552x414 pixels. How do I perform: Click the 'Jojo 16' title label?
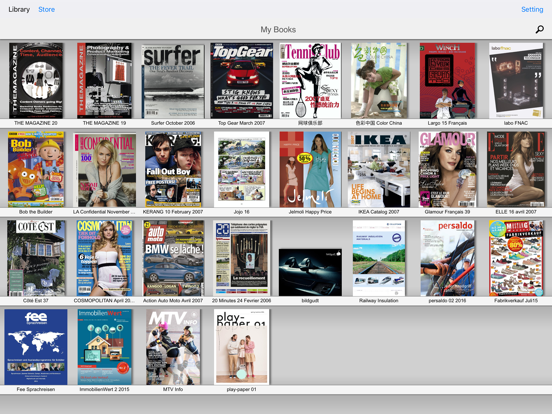(x=242, y=212)
